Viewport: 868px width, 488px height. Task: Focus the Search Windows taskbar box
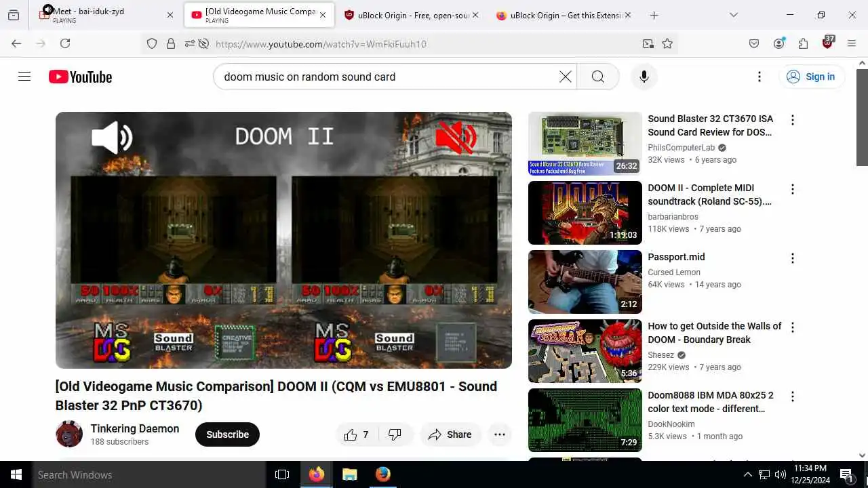coord(149,474)
